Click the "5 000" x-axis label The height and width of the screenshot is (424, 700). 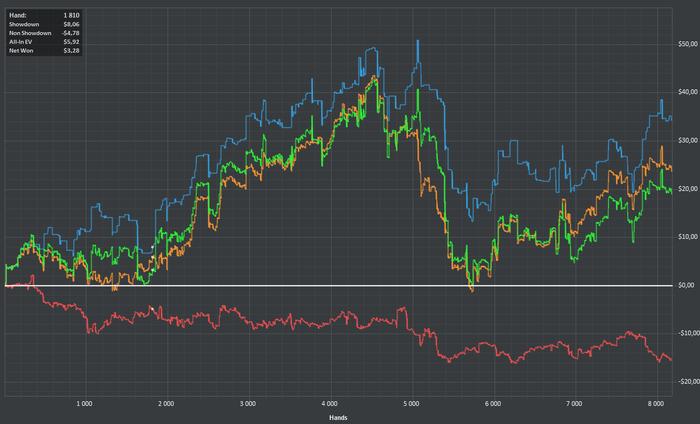(411, 404)
